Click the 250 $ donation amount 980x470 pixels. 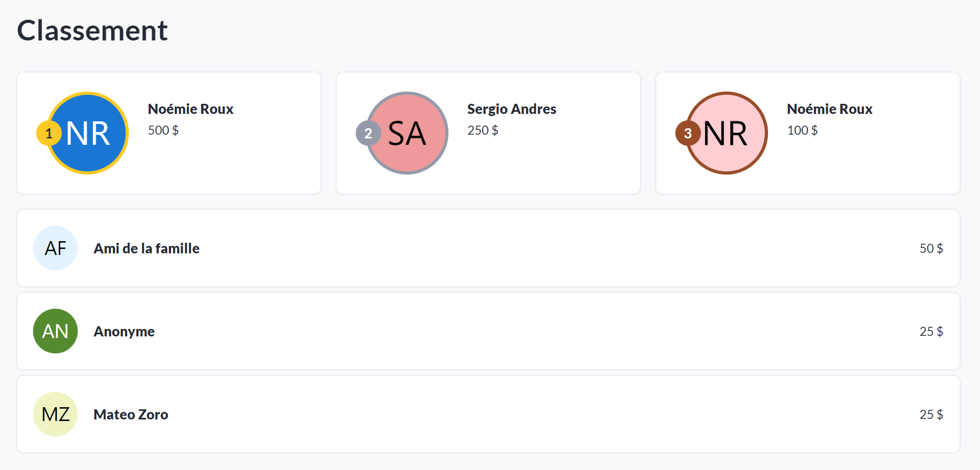(483, 130)
